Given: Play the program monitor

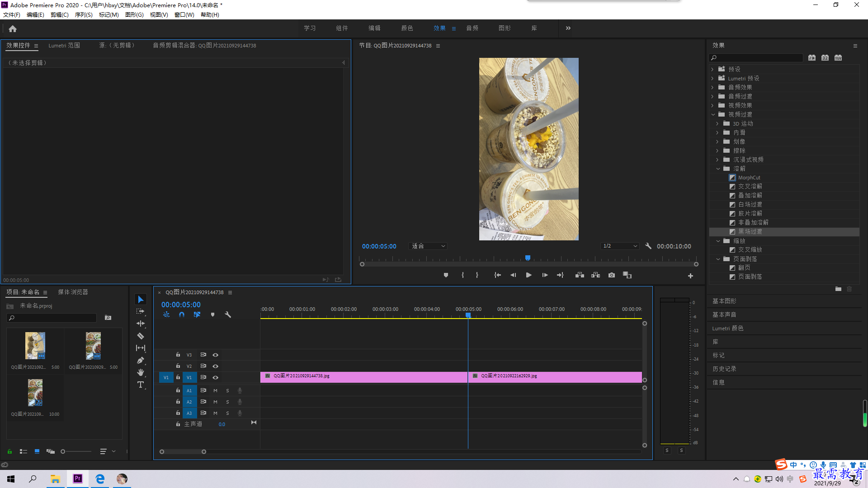Looking at the screenshot, I should pos(528,275).
